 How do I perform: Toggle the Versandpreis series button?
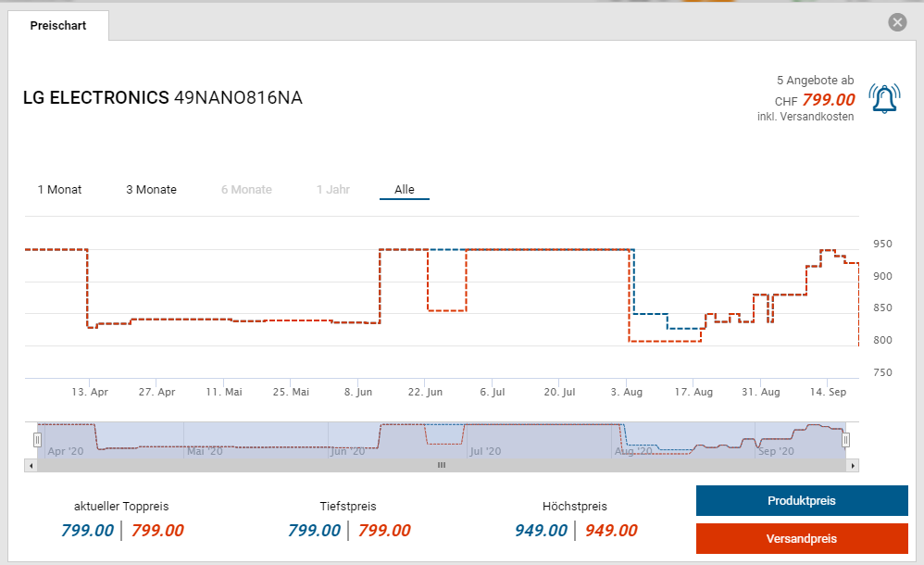coord(802,538)
